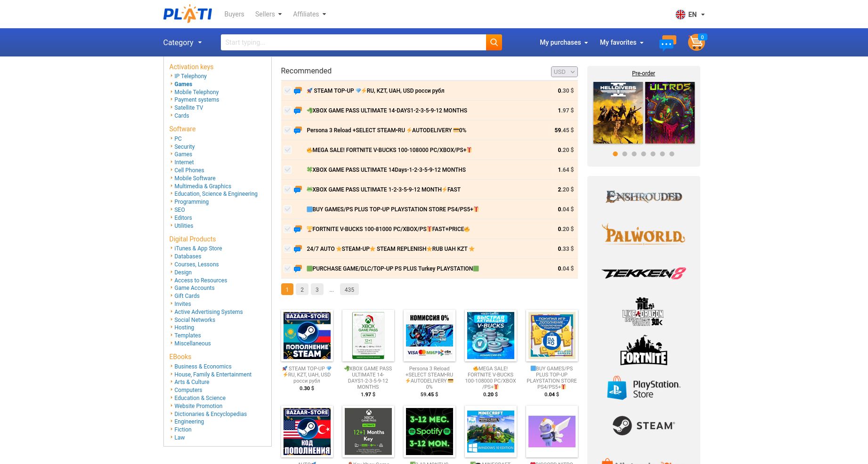
Task: Select the first pre-order carousel dot
Action: click(615, 154)
